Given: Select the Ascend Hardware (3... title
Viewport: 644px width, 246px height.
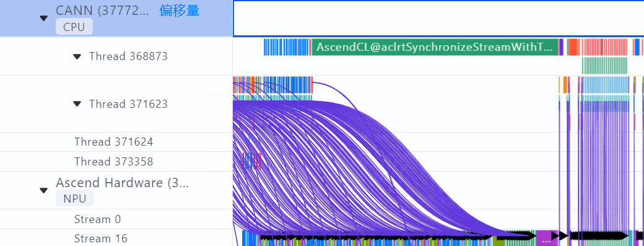Looking at the screenshot, I should [122, 183].
